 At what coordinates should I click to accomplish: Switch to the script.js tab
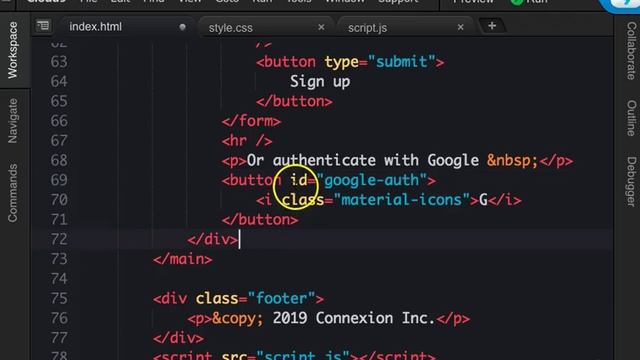point(367,28)
